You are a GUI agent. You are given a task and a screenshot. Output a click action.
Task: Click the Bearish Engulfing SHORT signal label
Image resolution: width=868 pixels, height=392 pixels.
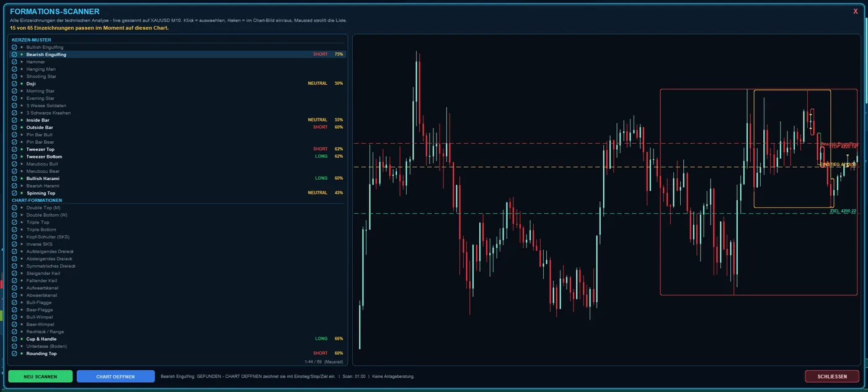pyautogui.click(x=321, y=54)
